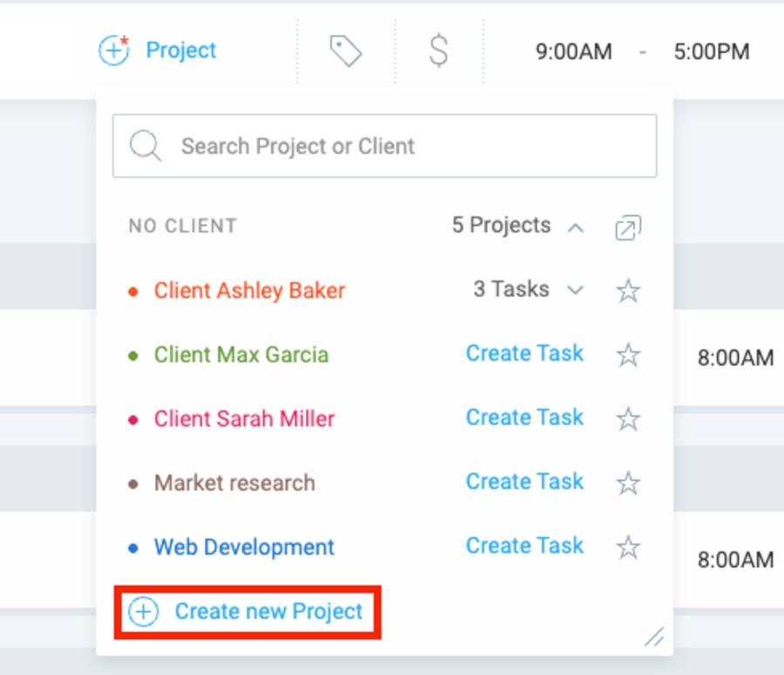Star the Web Development project
Viewport: 784px width, 675px height.
pyautogui.click(x=628, y=546)
